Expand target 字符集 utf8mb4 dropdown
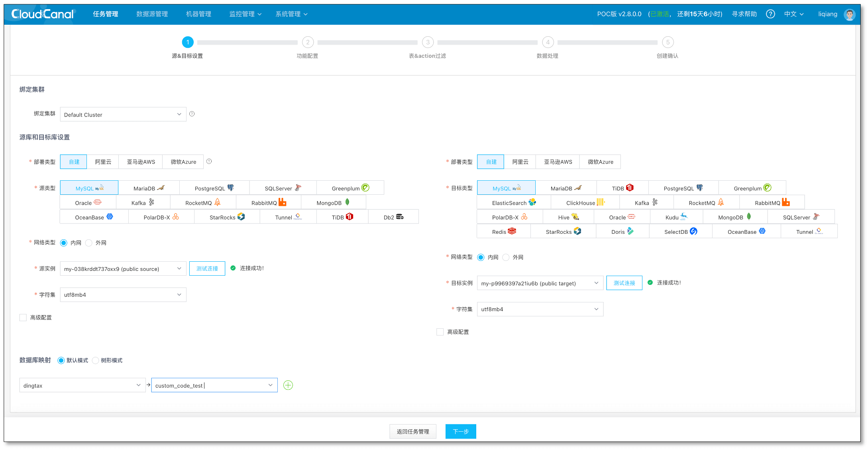The image size is (868, 450). pos(540,309)
